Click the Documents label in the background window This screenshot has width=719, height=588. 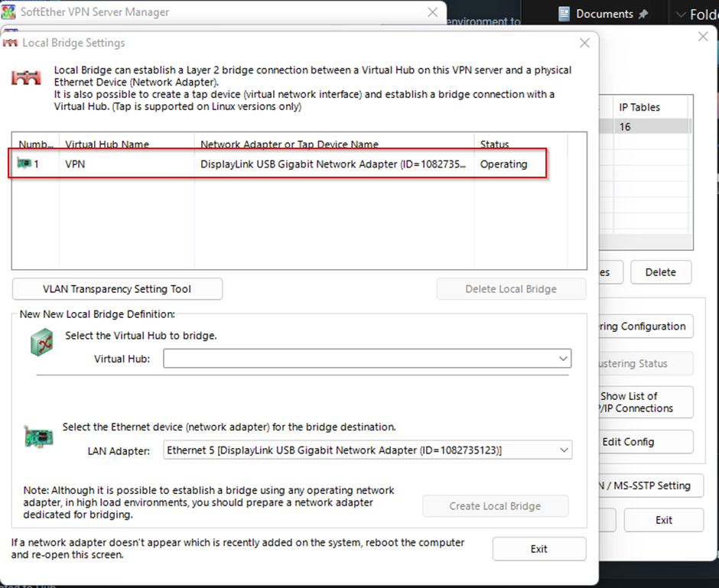604,15
